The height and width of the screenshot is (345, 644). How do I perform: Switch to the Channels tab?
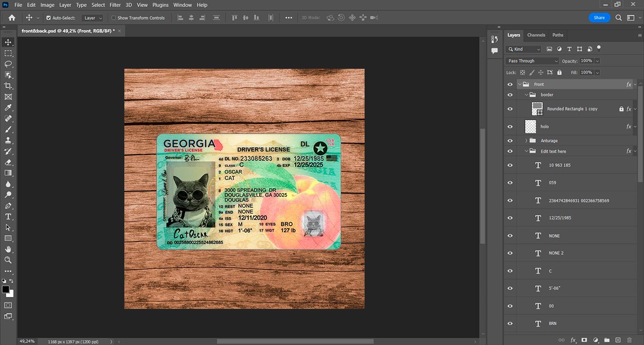click(x=536, y=35)
